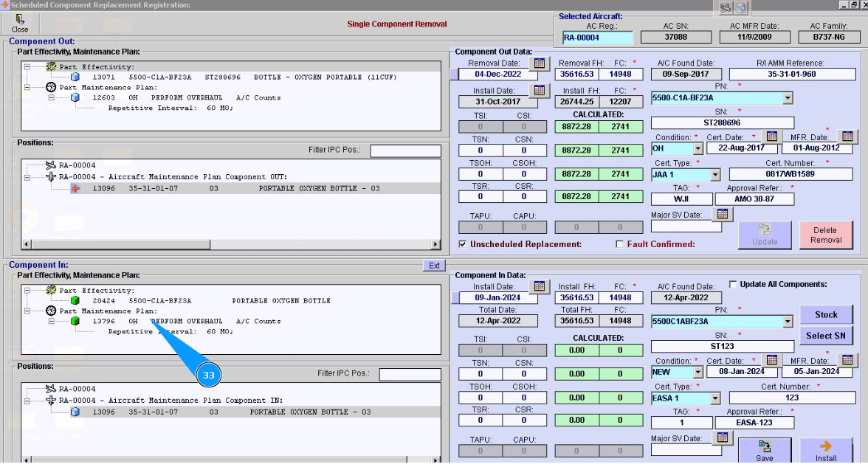Click the Component In SN field ST123
Image resolution: width=868 pixels, height=467 pixels.
coord(722,346)
